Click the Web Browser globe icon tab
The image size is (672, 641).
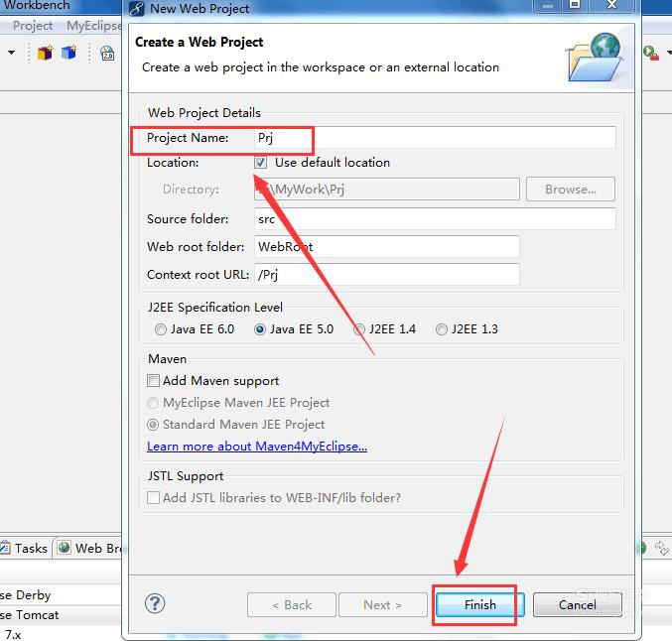pos(65,547)
